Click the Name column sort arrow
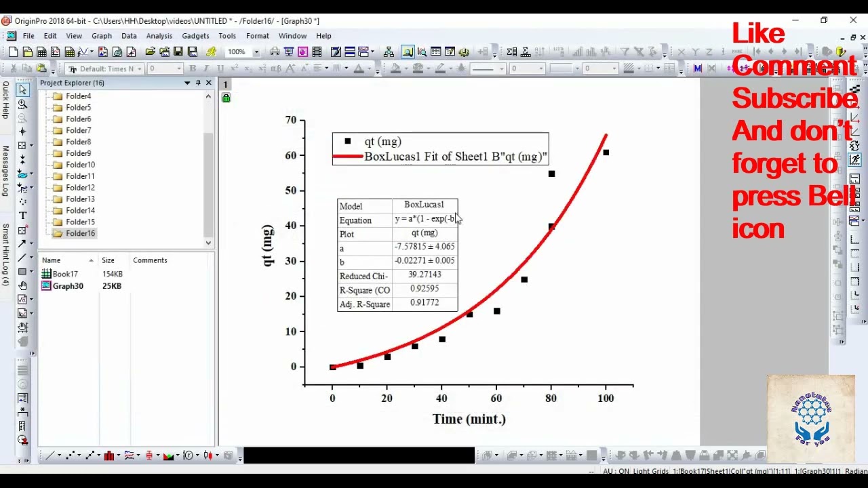The image size is (868, 488). point(91,260)
